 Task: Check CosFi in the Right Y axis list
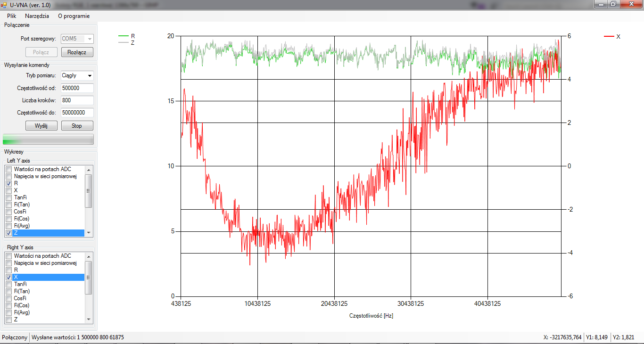click(x=8, y=298)
